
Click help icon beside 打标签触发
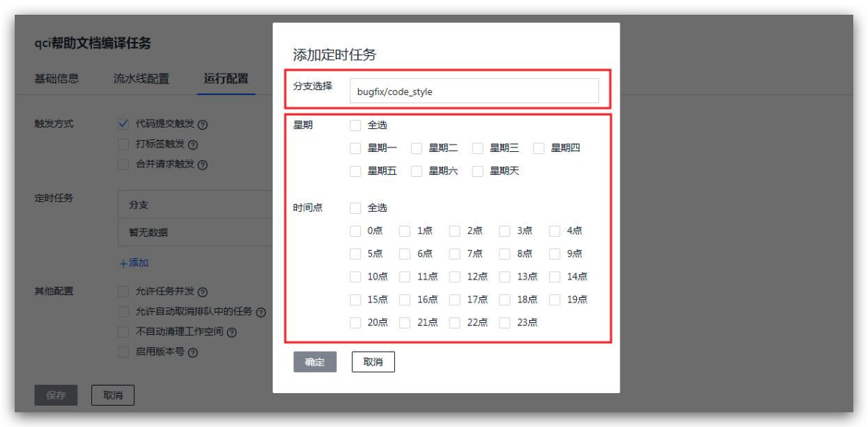tap(193, 145)
